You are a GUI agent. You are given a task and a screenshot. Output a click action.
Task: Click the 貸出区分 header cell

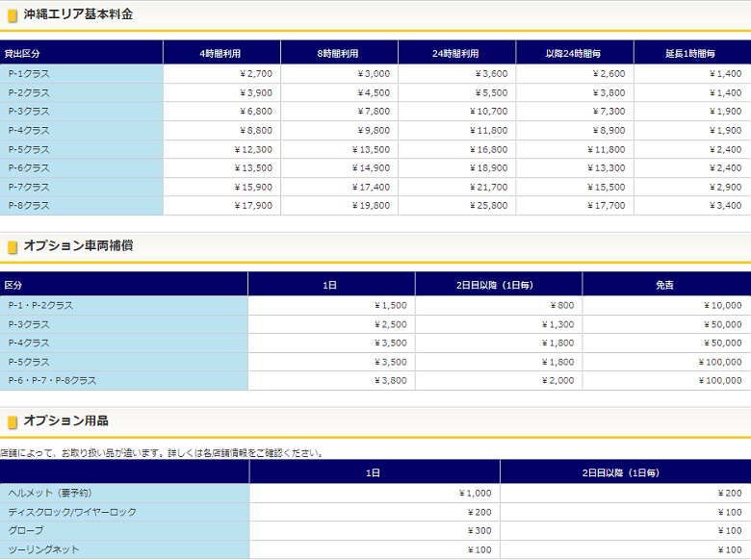(x=22, y=53)
